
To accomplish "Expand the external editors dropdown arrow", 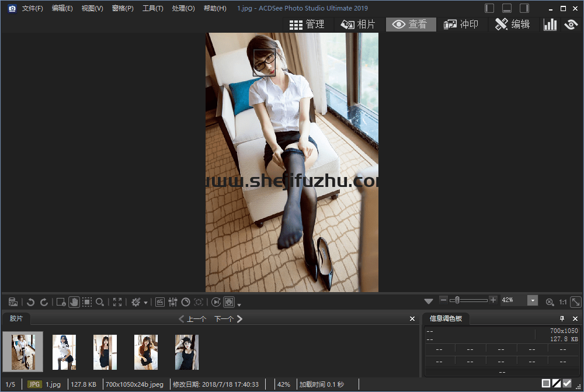I will tap(145, 303).
